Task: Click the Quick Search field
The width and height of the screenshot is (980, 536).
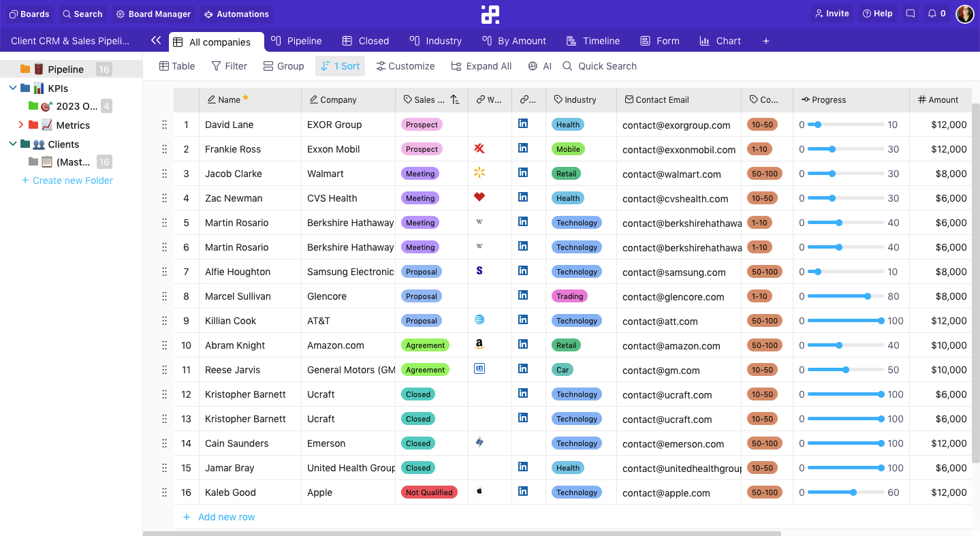Action: [x=599, y=66]
